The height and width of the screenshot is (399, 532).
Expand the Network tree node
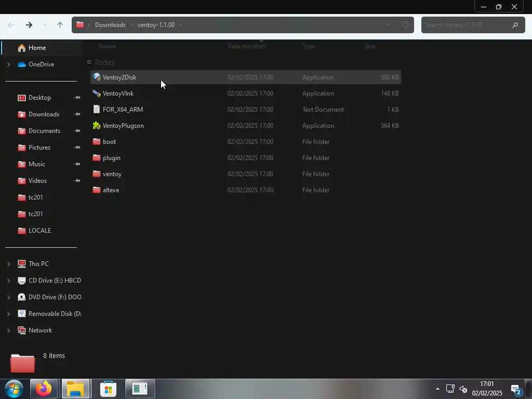(x=9, y=330)
